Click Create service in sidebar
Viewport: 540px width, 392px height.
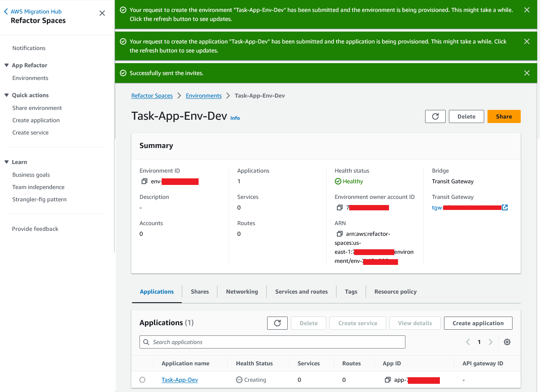pos(30,132)
